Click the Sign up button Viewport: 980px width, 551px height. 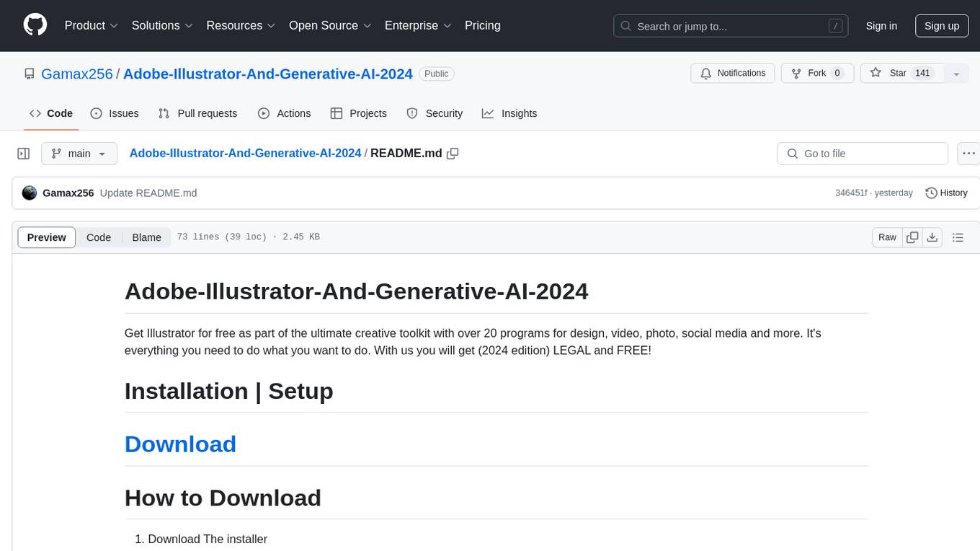pos(942,26)
